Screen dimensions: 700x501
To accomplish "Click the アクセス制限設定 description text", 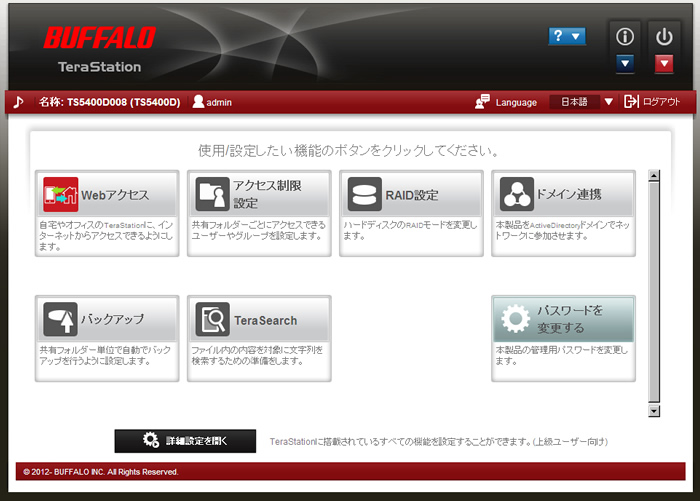I will 258,230.
